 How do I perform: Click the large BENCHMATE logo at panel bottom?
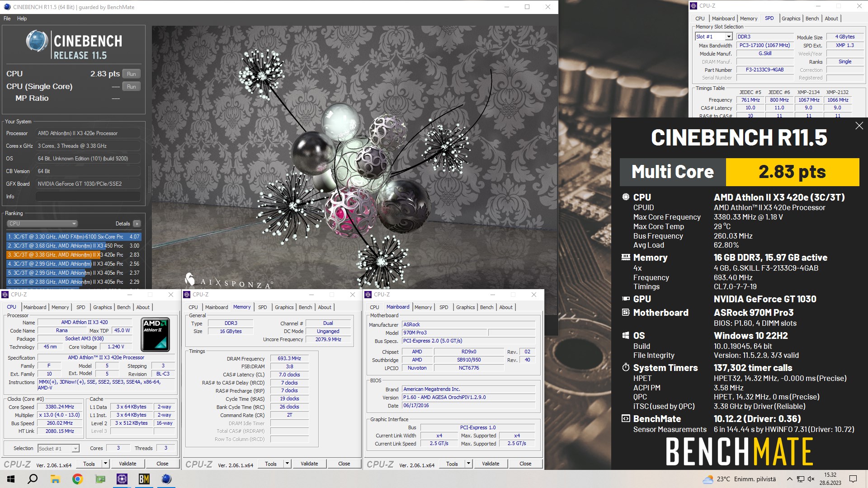739,452
